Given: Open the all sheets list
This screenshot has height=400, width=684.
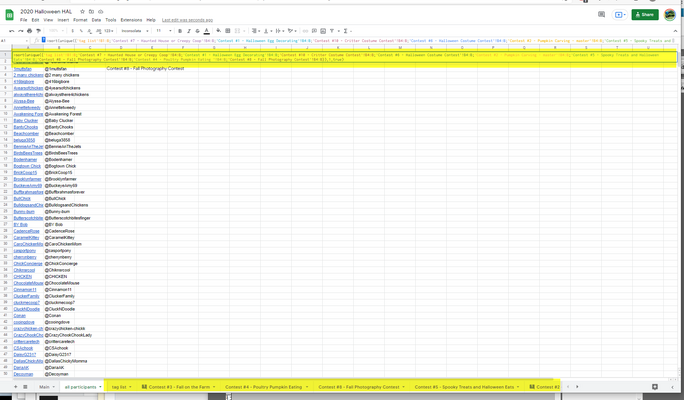Looking at the screenshot, I should pyautogui.click(x=25, y=387).
